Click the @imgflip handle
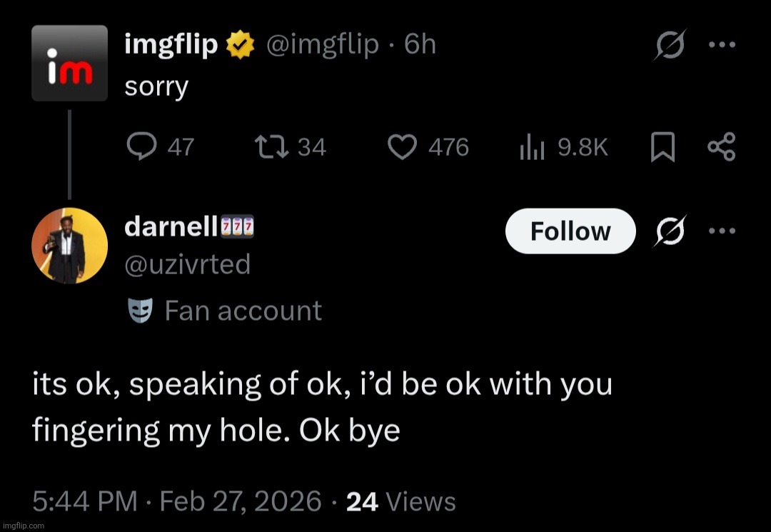The width and height of the screenshot is (771, 532). click(x=322, y=45)
